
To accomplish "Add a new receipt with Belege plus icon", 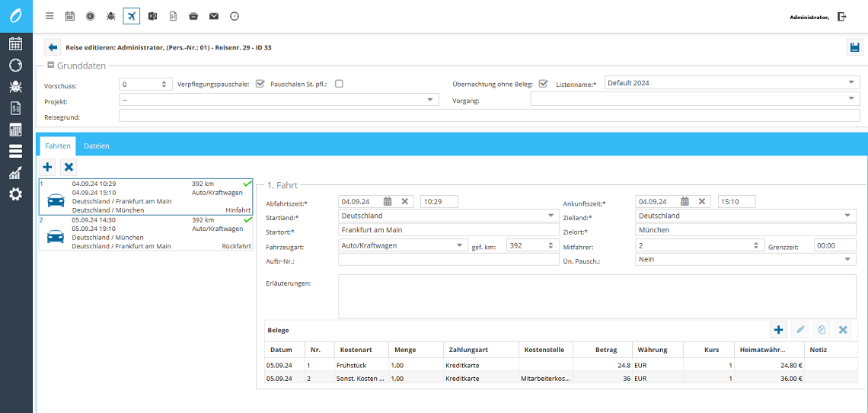I will 778,330.
